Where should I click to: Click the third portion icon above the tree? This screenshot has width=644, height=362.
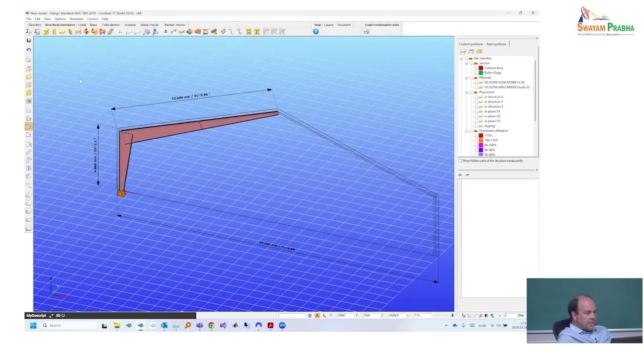tap(479, 52)
